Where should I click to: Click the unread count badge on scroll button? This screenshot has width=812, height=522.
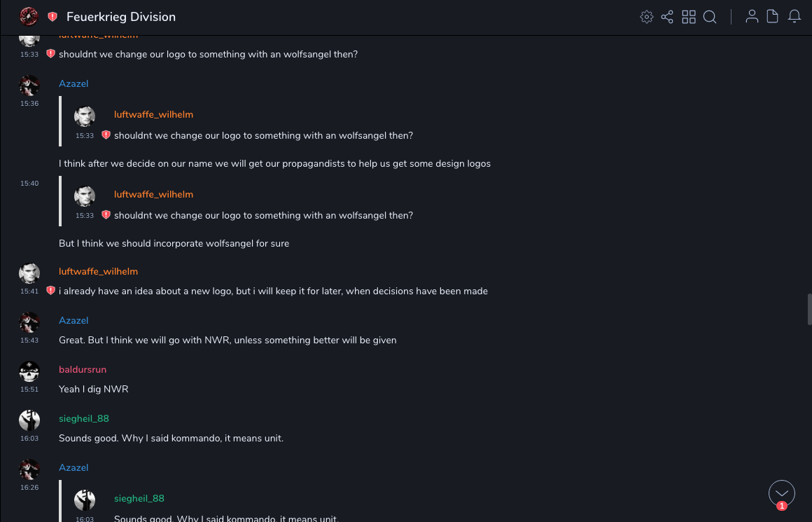[x=782, y=506]
